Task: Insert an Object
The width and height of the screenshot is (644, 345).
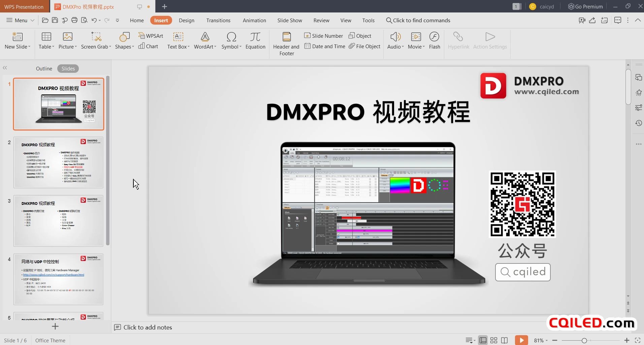Action: click(x=360, y=36)
